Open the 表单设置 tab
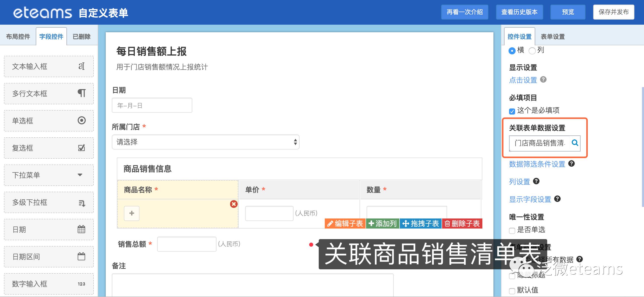This screenshot has width=644, height=297. pyautogui.click(x=553, y=37)
